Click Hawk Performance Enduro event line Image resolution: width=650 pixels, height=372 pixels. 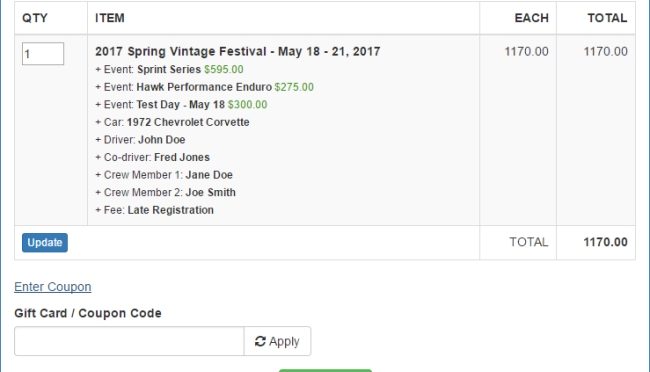click(204, 87)
